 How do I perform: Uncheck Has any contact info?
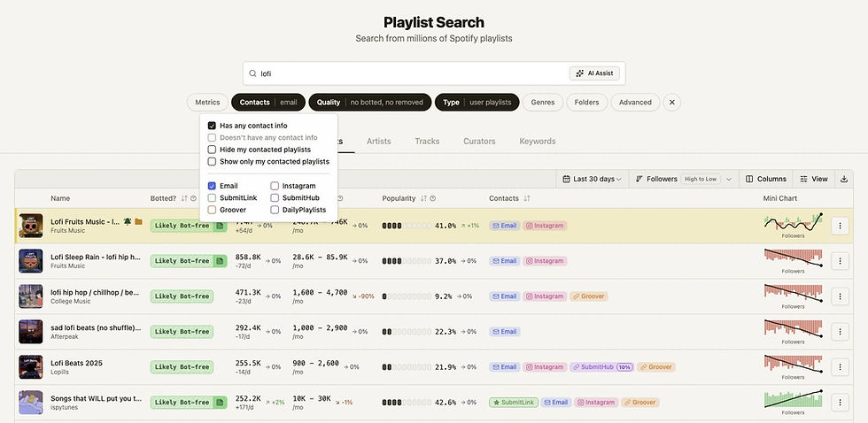coord(212,126)
